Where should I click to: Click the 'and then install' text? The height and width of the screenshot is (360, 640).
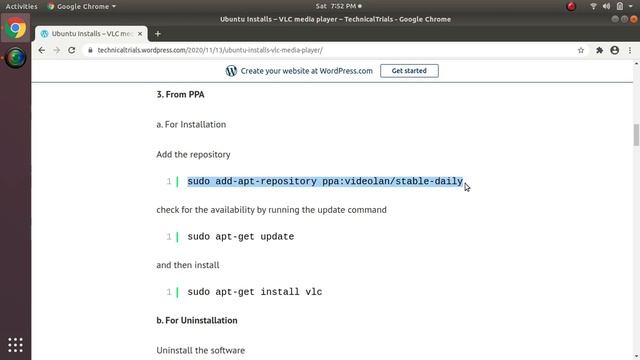click(188, 265)
